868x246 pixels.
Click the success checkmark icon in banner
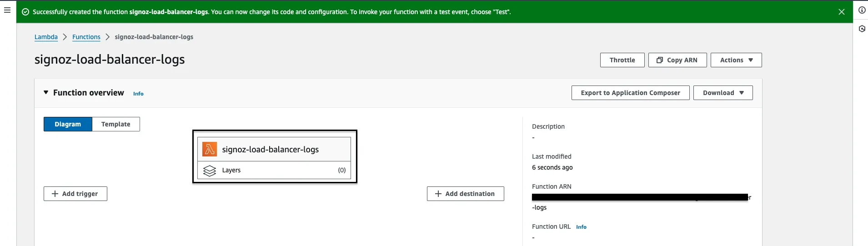[x=25, y=12]
